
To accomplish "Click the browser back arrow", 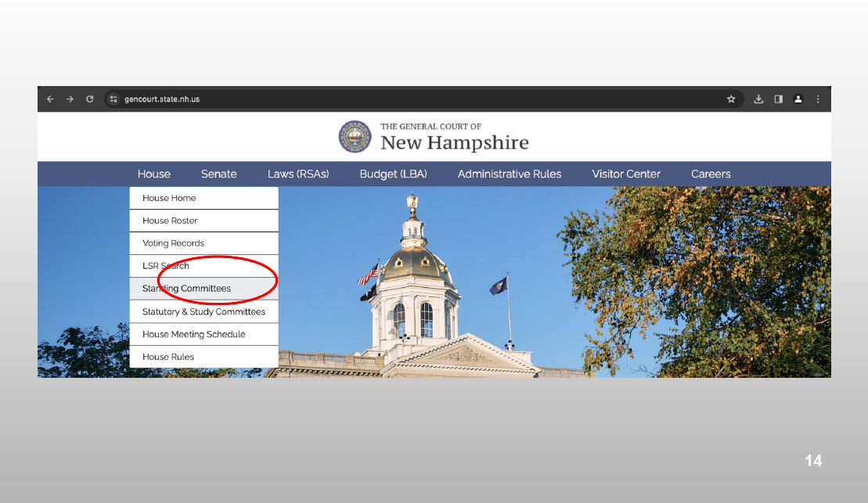I will pos(51,99).
